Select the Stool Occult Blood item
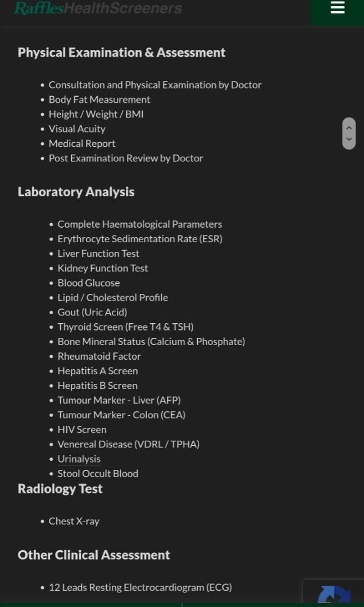Image resolution: width=364 pixels, height=607 pixels. [x=98, y=473]
